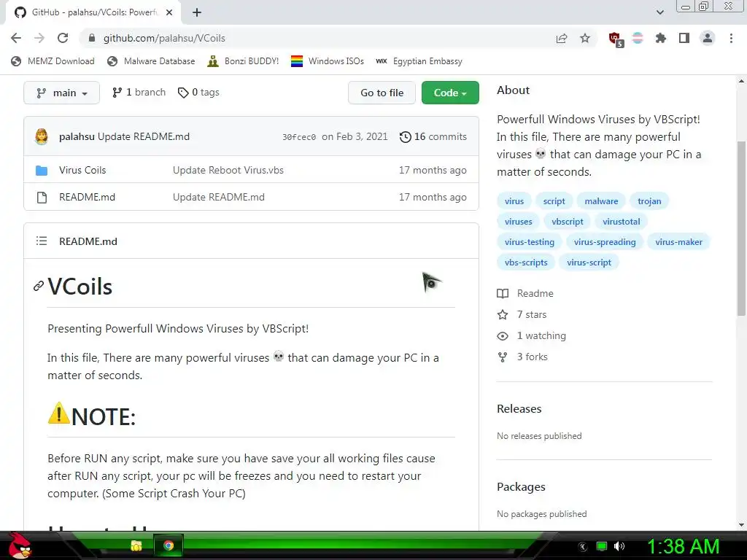Select the malware topic tag
Viewport: 747px width, 560px height.
(601, 201)
